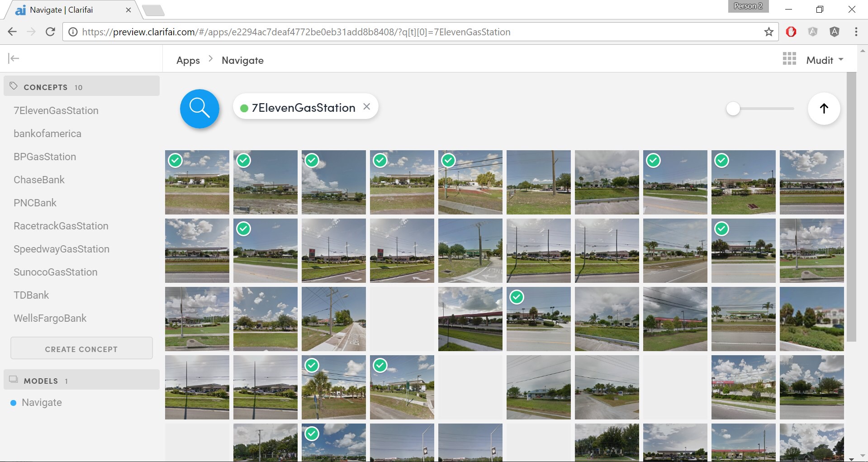Select the SunocoGasStation concept
Screen dimensions: 868x462
tap(56, 272)
